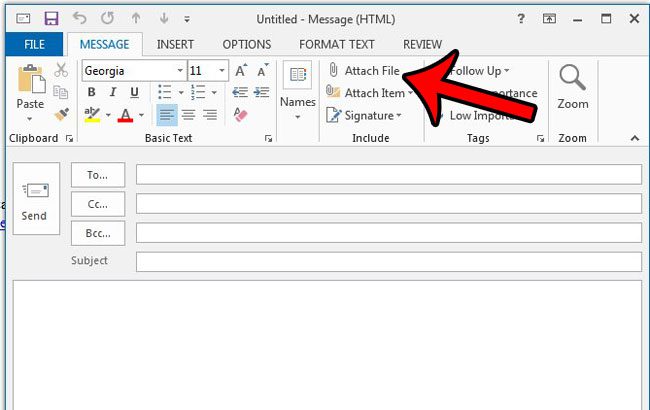Click the To... button
This screenshot has width=650, height=410.
point(98,175)
